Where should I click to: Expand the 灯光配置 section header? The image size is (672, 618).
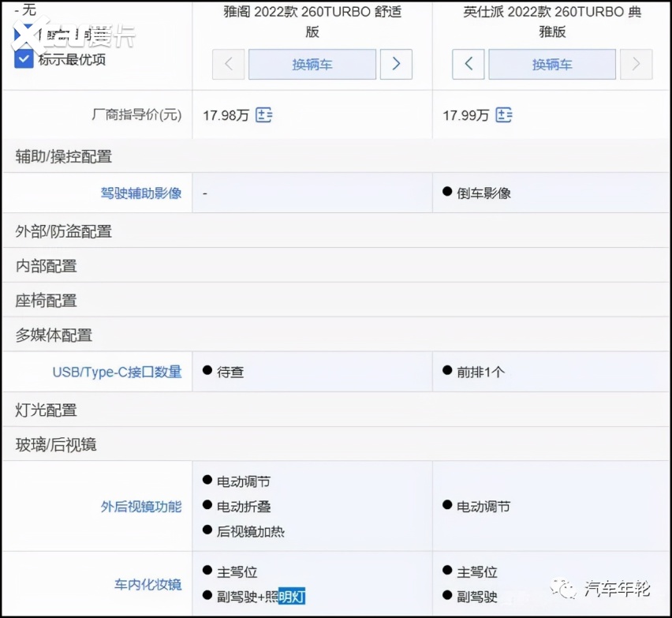pos(336,410)
